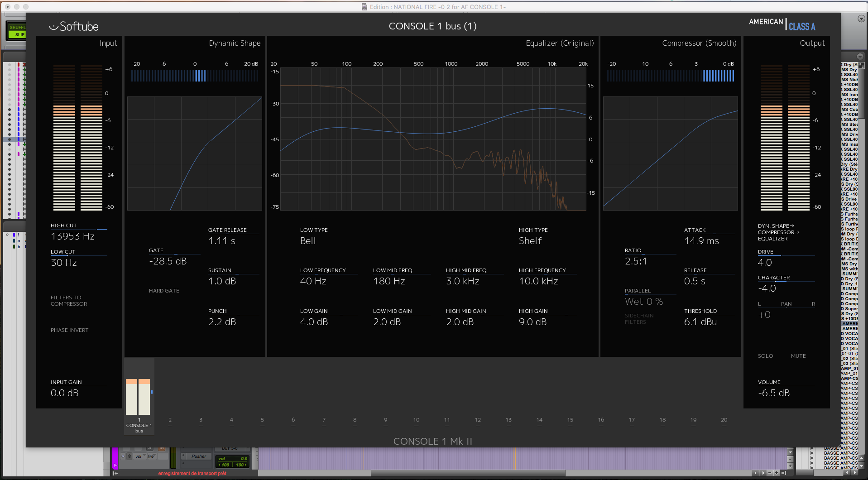The image size is (868, 480).
Task: Click the Solo button in Output
Action: [765, 356]
